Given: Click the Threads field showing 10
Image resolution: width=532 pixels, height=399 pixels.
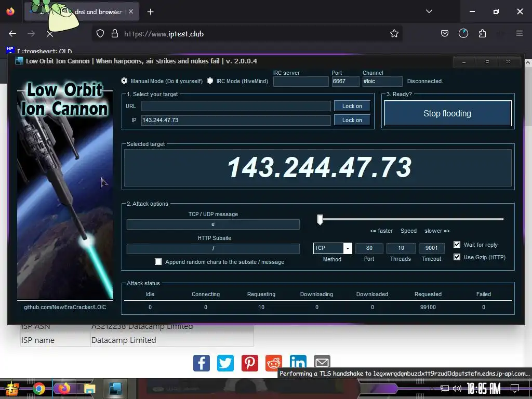Looking at the screenshot, I should 401,248.
